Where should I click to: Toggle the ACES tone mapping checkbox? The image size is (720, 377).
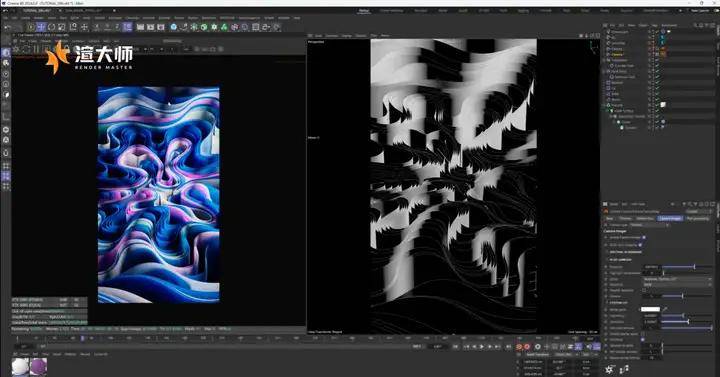coord(640,245)
